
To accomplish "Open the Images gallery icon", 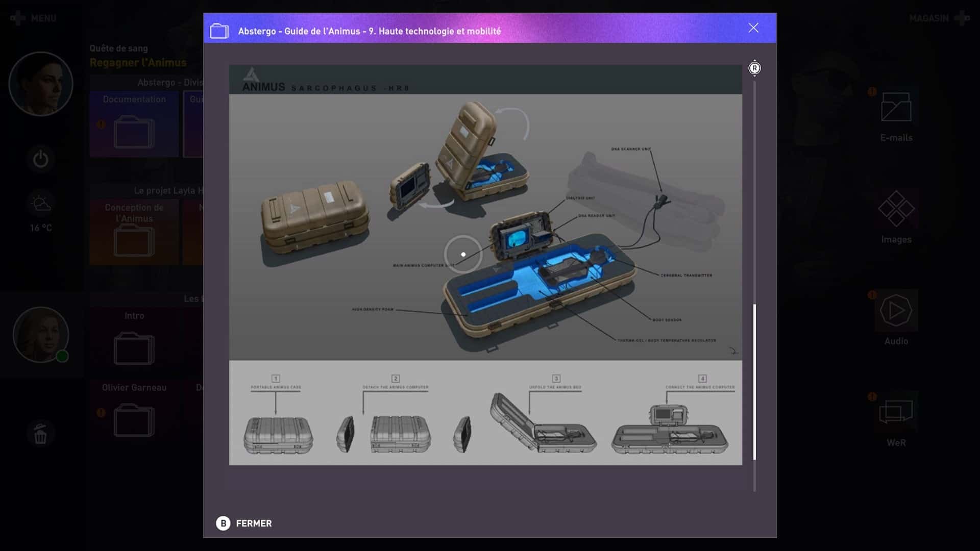I will click(x=896, y=209).
